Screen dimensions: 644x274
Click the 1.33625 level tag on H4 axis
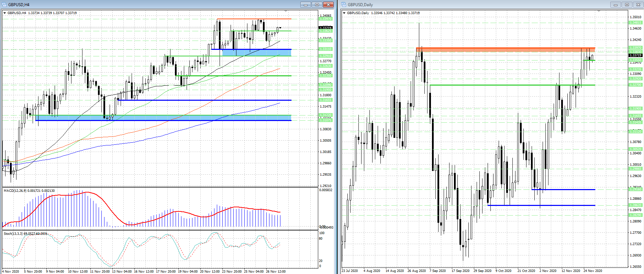pos(325,31)
